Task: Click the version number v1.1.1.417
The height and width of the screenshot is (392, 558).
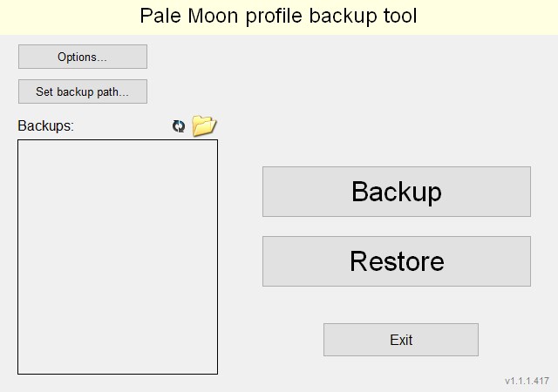Action: click(527, 381)
